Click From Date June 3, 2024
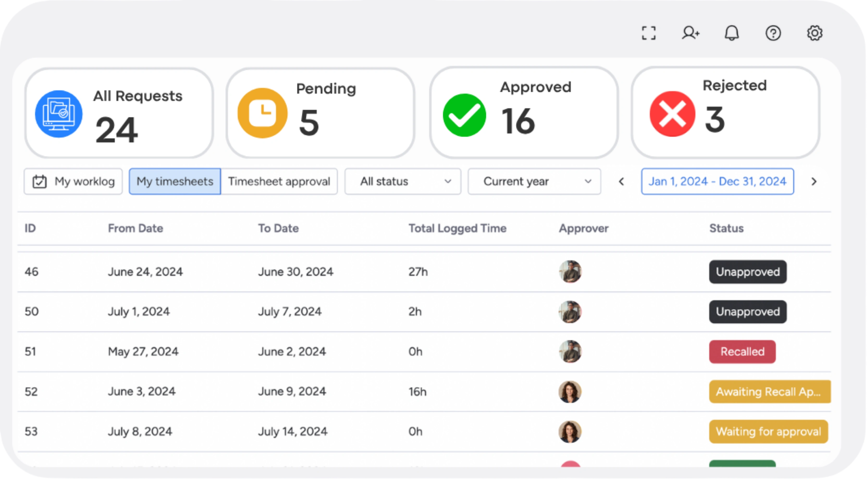 141,392
